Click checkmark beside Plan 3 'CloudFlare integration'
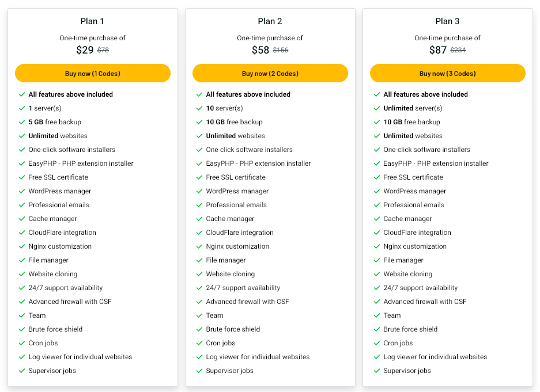The height and width of the screenshot is (392, 540). 377,233
